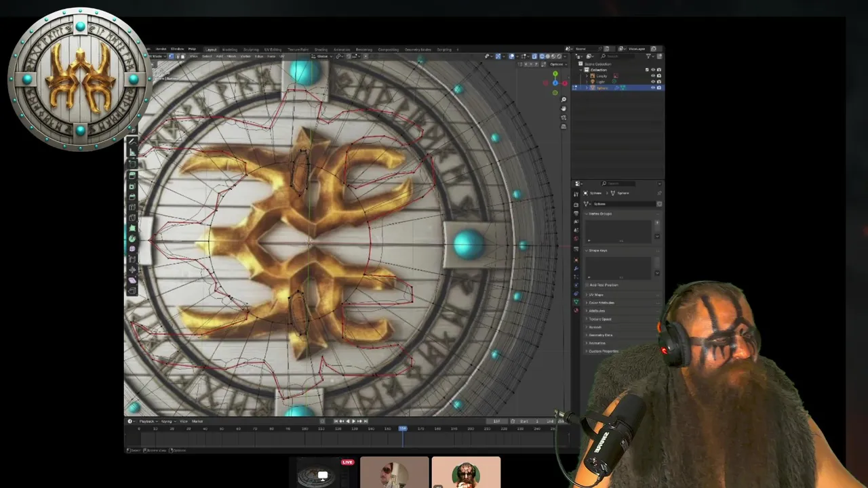Enable vertex select mode
This screenshot has height=488, width=868.
click(x=171, y=56)
